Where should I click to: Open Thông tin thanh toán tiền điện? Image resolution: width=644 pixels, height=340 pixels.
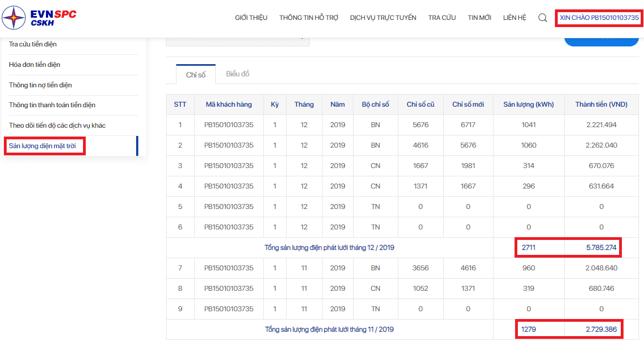52,105
